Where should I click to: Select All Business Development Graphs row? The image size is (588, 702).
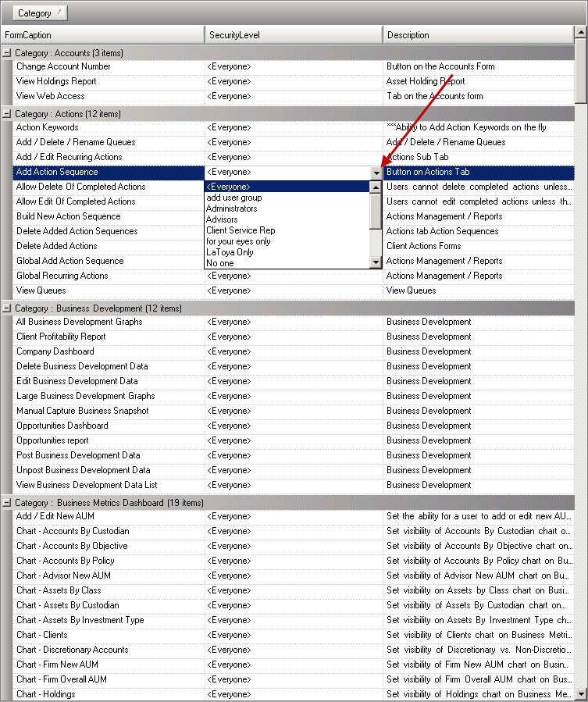(294, 322)
